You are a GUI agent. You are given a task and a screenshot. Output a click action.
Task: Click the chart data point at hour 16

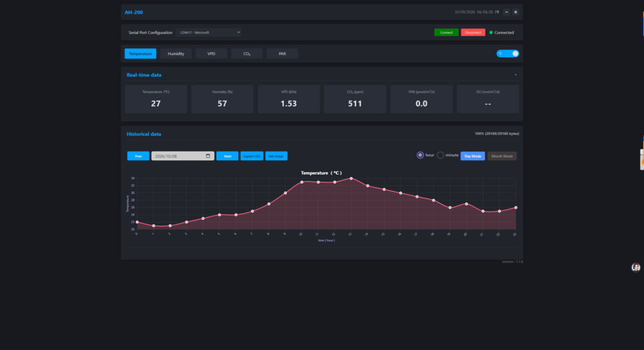tap(401, 193)
